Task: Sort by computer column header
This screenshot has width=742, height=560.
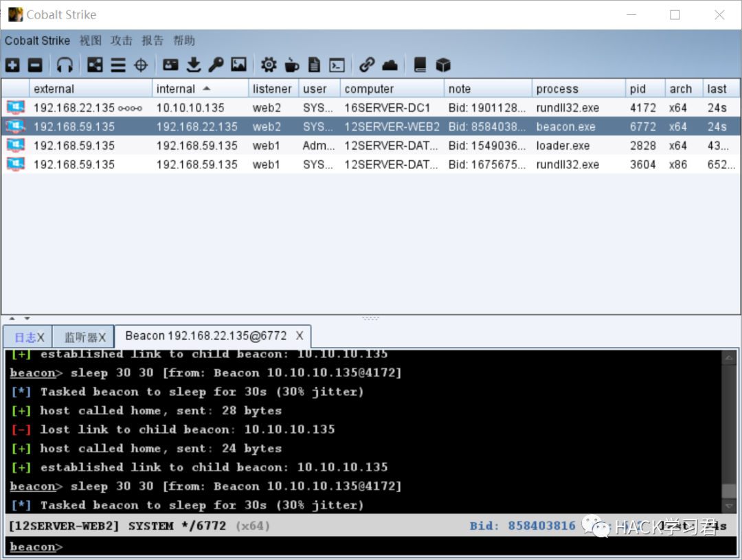Action: 392,89
